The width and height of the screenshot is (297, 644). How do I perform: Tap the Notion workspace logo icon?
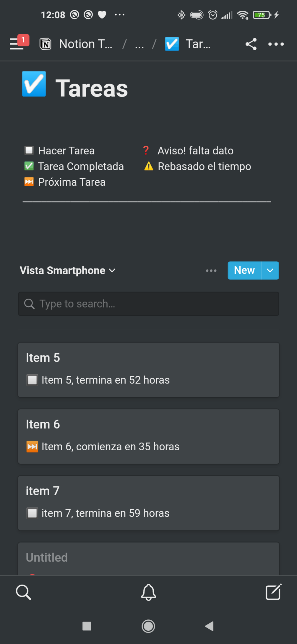46,44
